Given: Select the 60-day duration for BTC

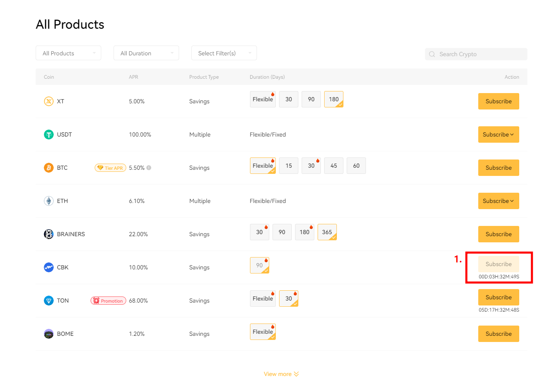Looking at the screenshot, I should pos(356,166).
